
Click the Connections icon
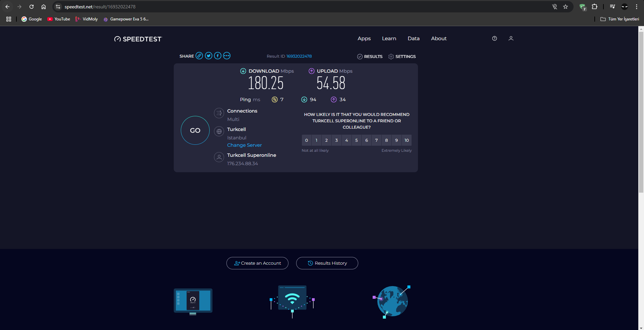pos(219,113)
